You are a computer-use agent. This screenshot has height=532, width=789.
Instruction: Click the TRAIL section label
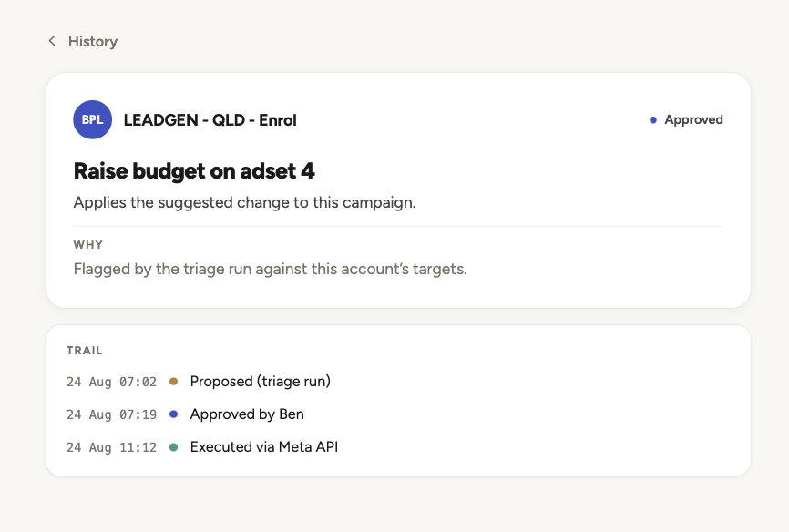pyautogui.click(x=85, y=351)
